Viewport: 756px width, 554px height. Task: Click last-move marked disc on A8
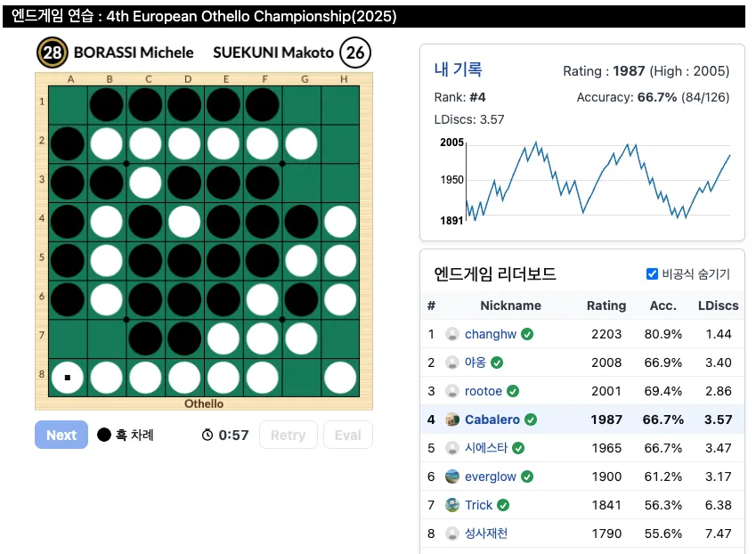point(68,378)
